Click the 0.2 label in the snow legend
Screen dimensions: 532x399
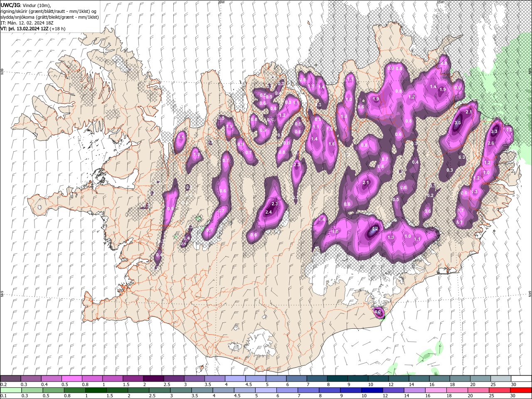click(3, 384)
